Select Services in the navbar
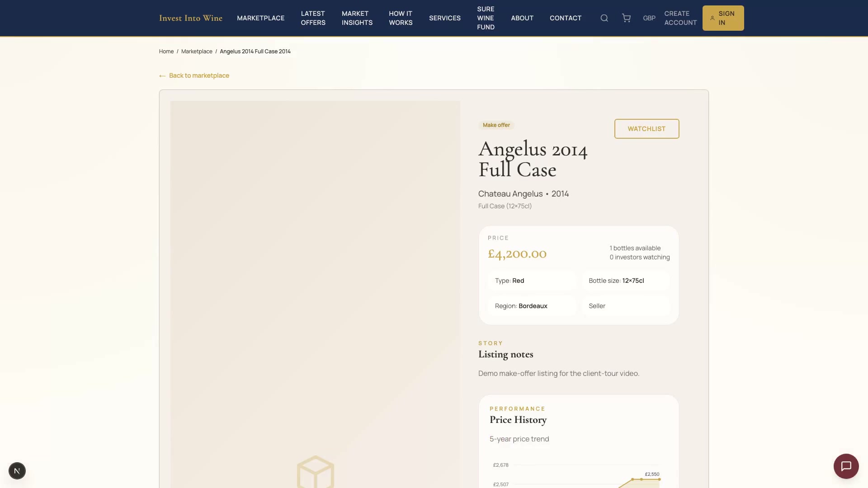 pos(445,18)
